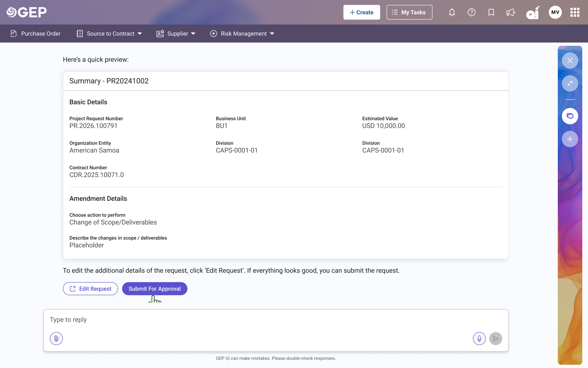Screen dimensions: 588x368
Task: Open the help question mark icon
Action: 471,12
